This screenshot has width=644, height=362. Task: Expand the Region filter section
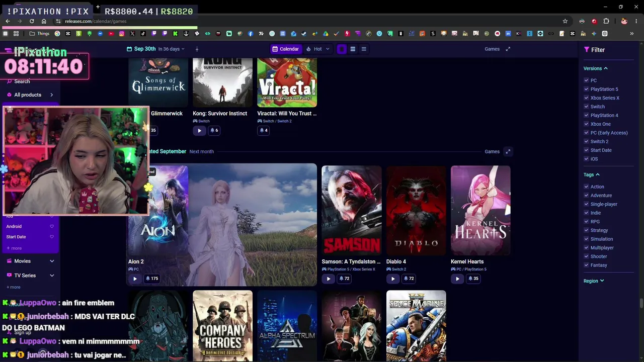(x=594, y=281)
